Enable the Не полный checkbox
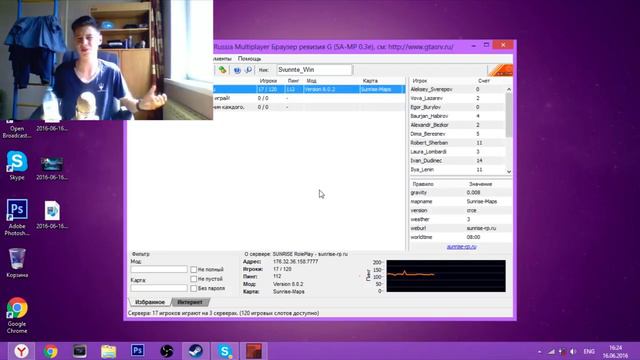 193,270
